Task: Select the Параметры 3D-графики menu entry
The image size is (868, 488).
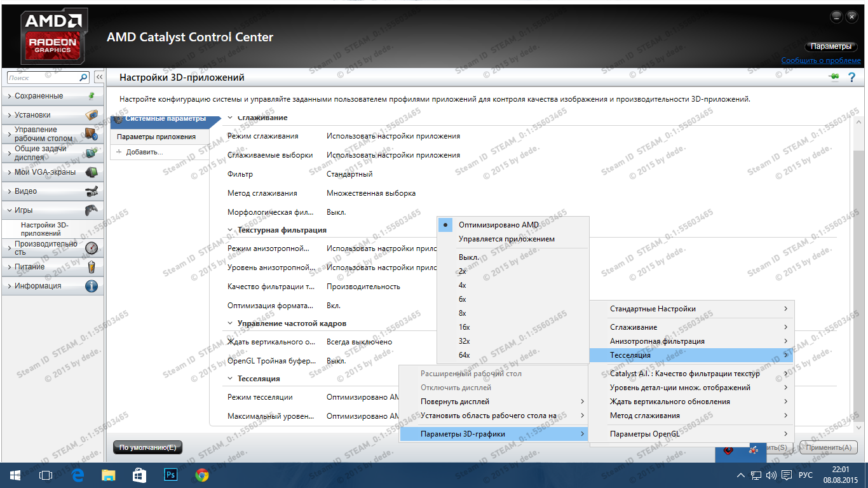Action: [x=493, y=434]
